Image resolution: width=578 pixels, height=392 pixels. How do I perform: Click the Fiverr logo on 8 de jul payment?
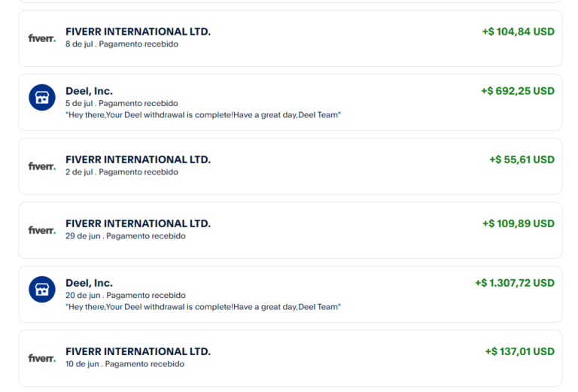[42, 38]
